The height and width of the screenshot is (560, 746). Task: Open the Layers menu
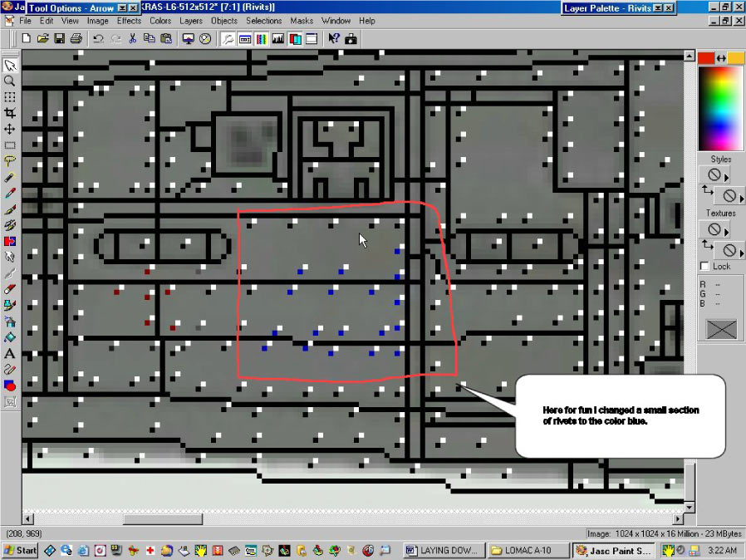191,21
